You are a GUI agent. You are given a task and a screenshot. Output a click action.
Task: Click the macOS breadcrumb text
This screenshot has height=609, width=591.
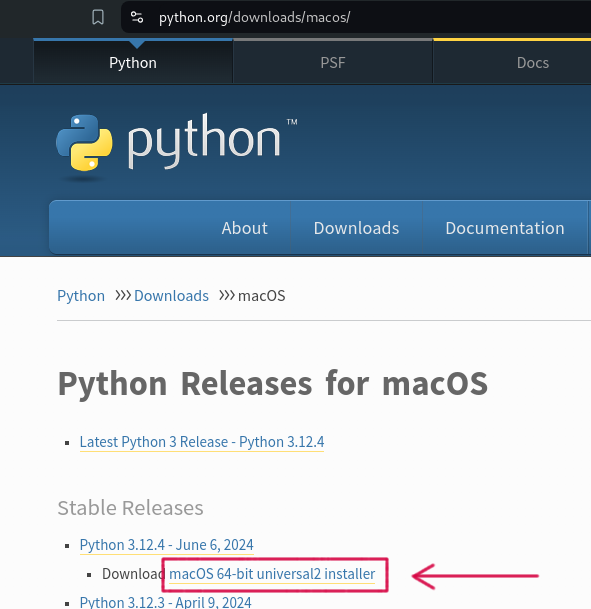point(261,296)
